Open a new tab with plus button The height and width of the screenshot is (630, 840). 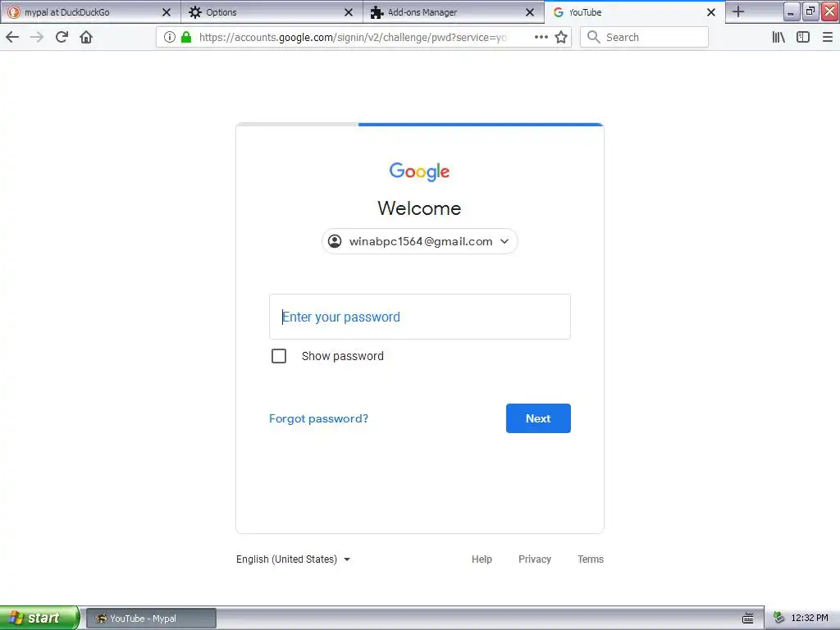[x=737, y=11]
